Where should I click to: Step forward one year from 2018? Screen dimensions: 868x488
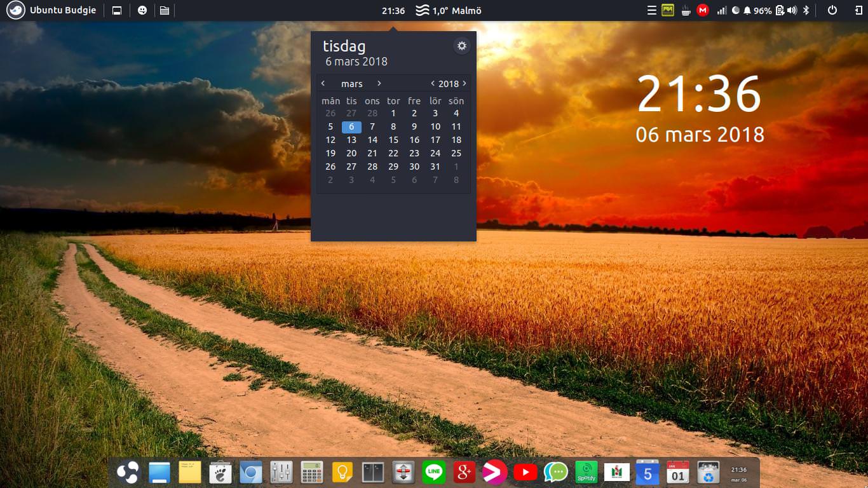point(465,83)
